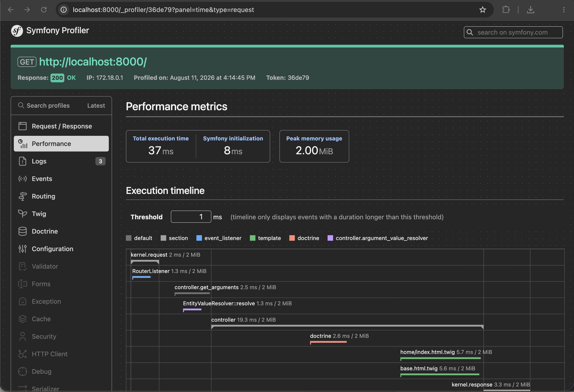Image resolution: width=574 pixels, height=392 pixels.
Task: Click the Debug crosshair icon
Action: pyautogui.click(x=23, y=371)
